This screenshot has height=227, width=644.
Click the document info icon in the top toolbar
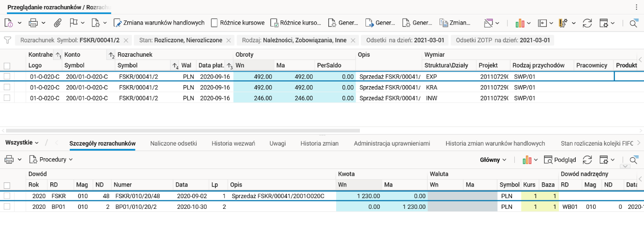tap(9, 23)
